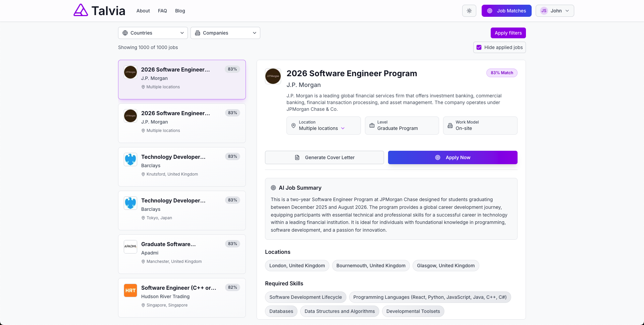This screenshot has height=325, width=644.
Task: Click the Apply Now button
Action: click(453, 157)
